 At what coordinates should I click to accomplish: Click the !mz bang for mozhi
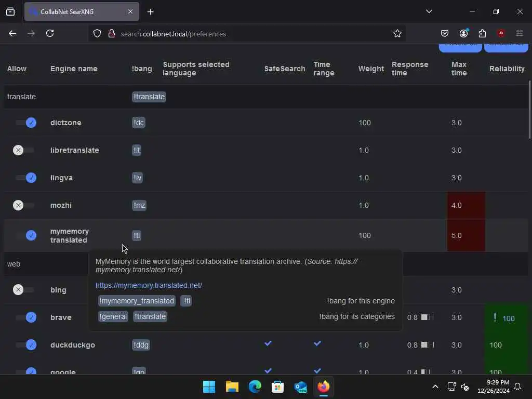(x=139, y=205)
